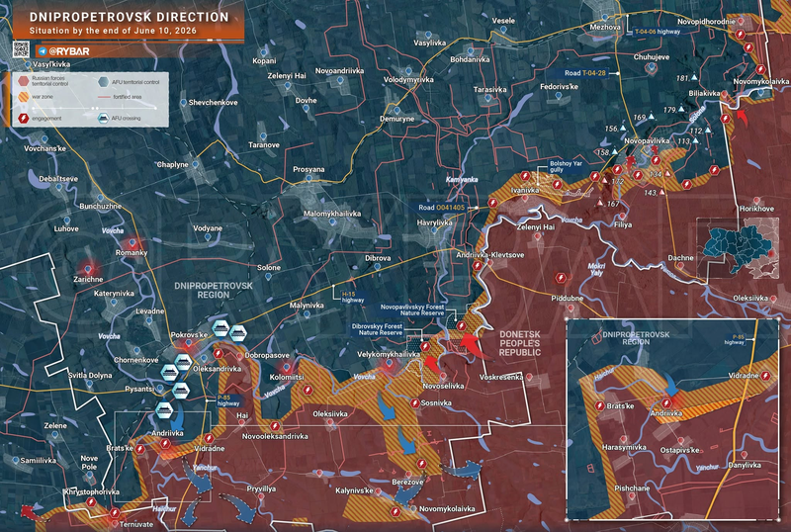The width and height of the screenshot is (791, 532).
Task: Click 'Dnipropetrovsk Region' label on main map
Action: coord(214,291)
